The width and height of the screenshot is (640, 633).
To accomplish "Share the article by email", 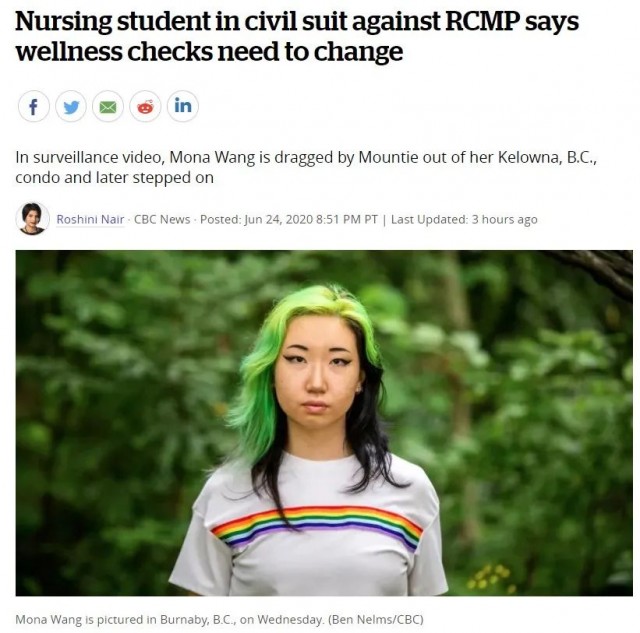I will (x=108, y=107).
